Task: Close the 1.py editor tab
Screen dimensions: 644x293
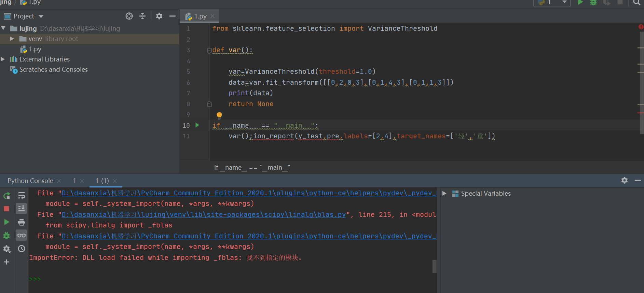Action: (213, 16)
